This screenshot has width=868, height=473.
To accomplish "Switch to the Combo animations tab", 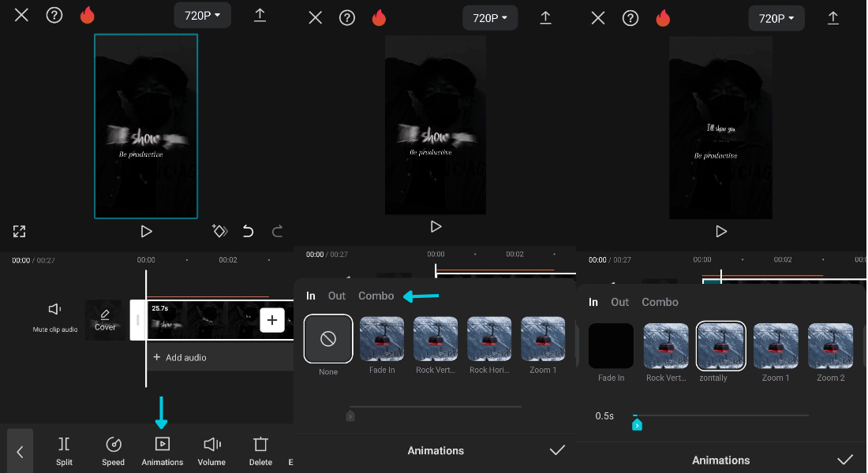I will tap(376, 296).
